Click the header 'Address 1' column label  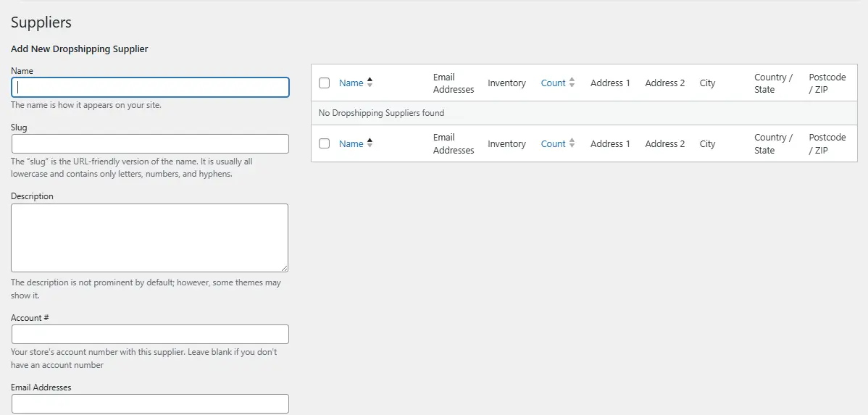tap(610, 83)
